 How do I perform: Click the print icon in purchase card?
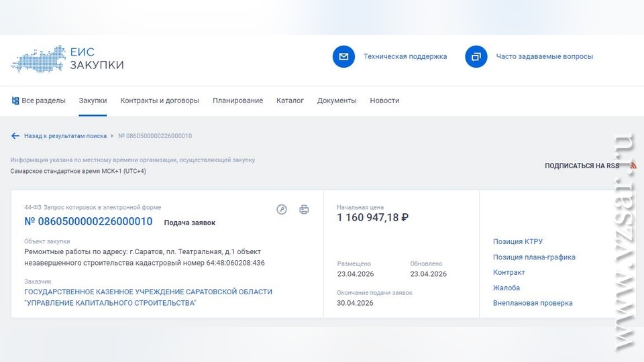coord(304,210)
